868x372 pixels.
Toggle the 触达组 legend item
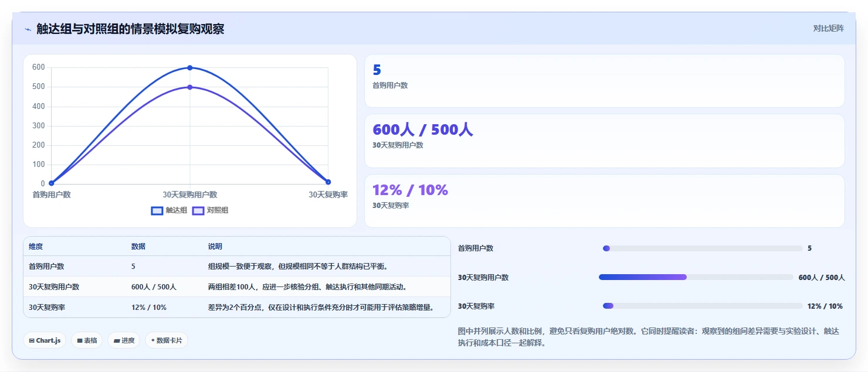point(169,210)
